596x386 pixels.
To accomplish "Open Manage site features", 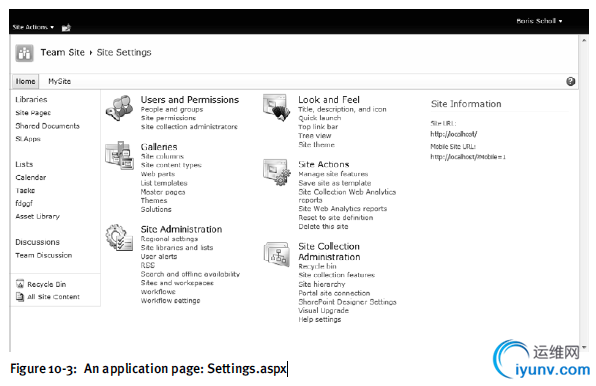I will coord(333,174).
